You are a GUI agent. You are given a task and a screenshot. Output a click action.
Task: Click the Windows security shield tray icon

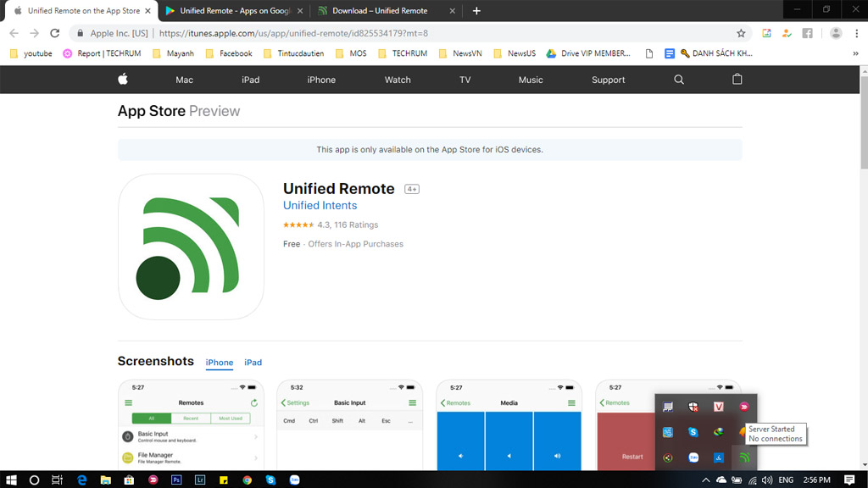point(693,407)
